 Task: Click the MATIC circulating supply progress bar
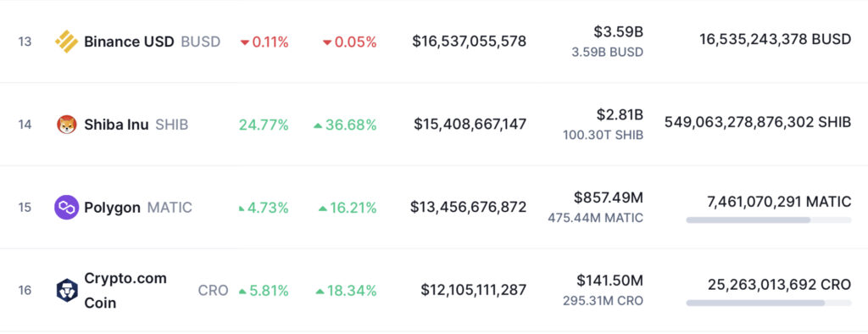(768, 220)
